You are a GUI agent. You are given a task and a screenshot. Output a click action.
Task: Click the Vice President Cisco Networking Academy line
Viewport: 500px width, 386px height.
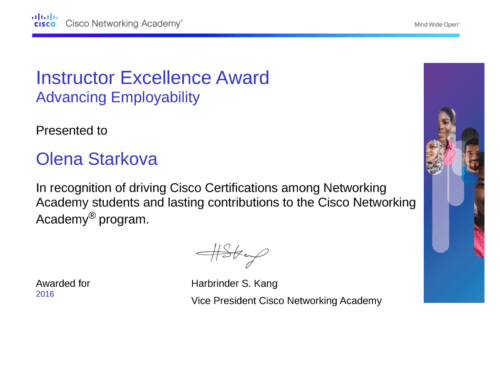(286, 301)
